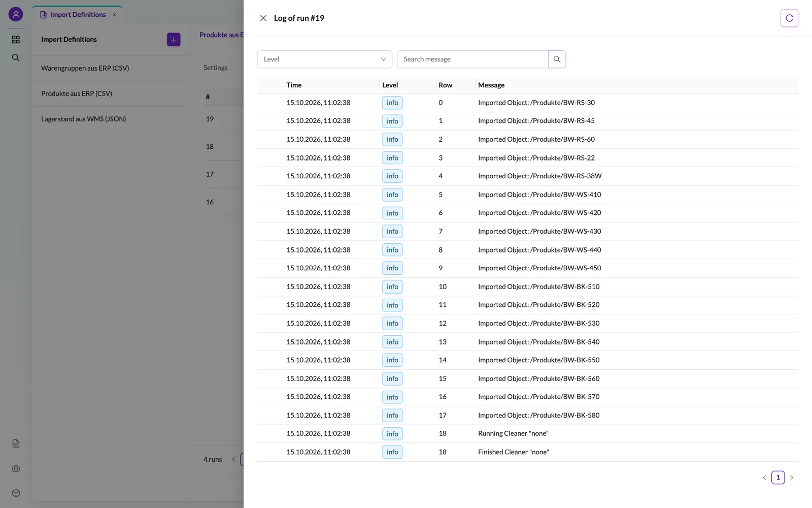Open the dashboard grid icon in sidebar
The height and width of the screenshot is (508, 812).
pos(16,40)
